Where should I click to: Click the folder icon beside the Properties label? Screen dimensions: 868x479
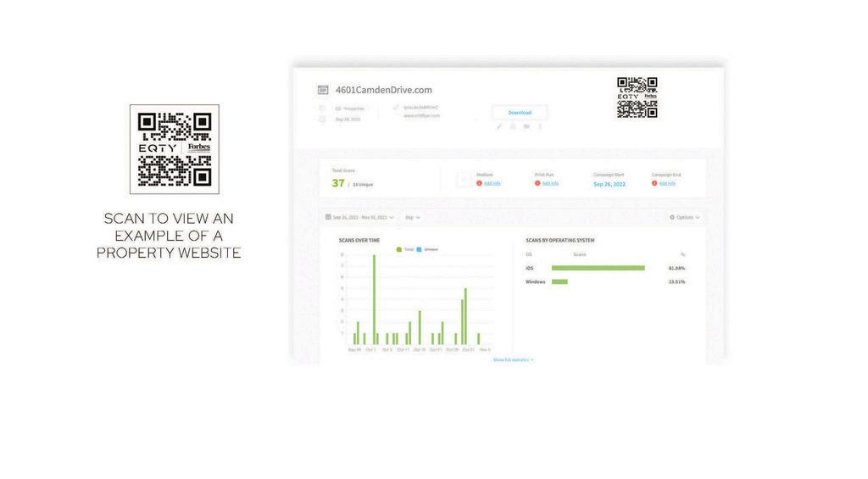tap(322, 109)
